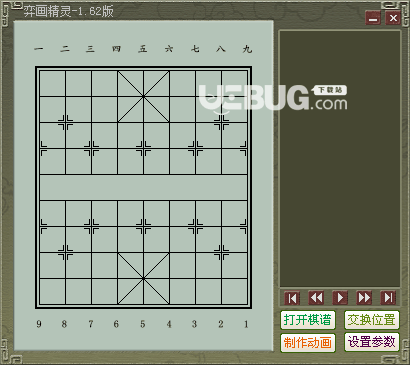Jump to the last move
Viewport: 410px width, 365px height.
[x=388, y=298]
